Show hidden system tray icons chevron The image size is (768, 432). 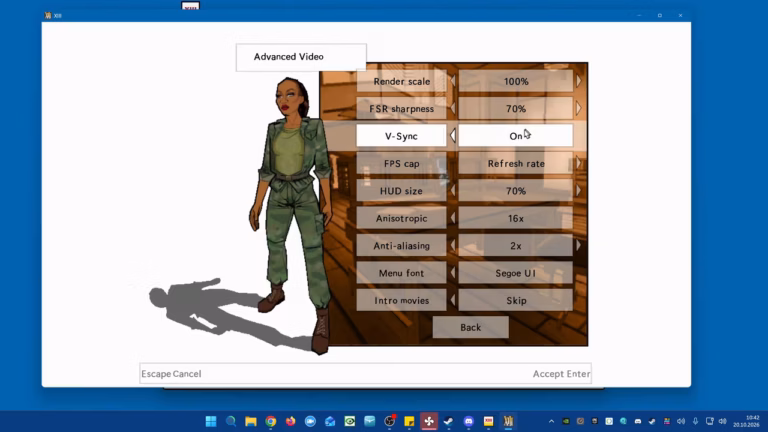(x=552, y=421)
